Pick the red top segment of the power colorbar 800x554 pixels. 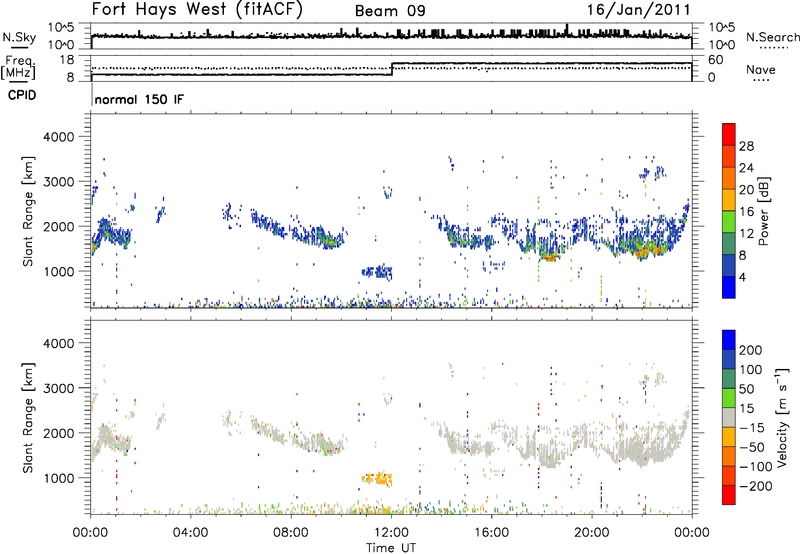pyautogui.click(x=729, y=134)
